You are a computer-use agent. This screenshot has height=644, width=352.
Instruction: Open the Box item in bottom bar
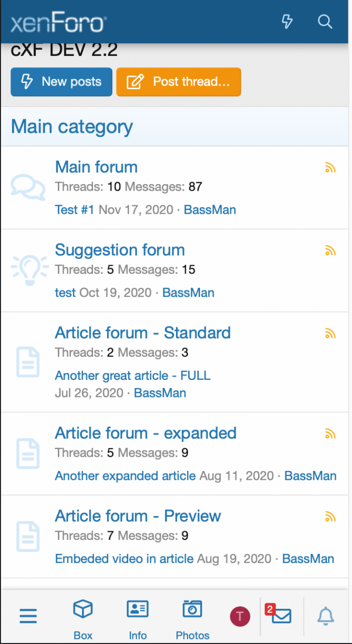(x=83, y=618)
